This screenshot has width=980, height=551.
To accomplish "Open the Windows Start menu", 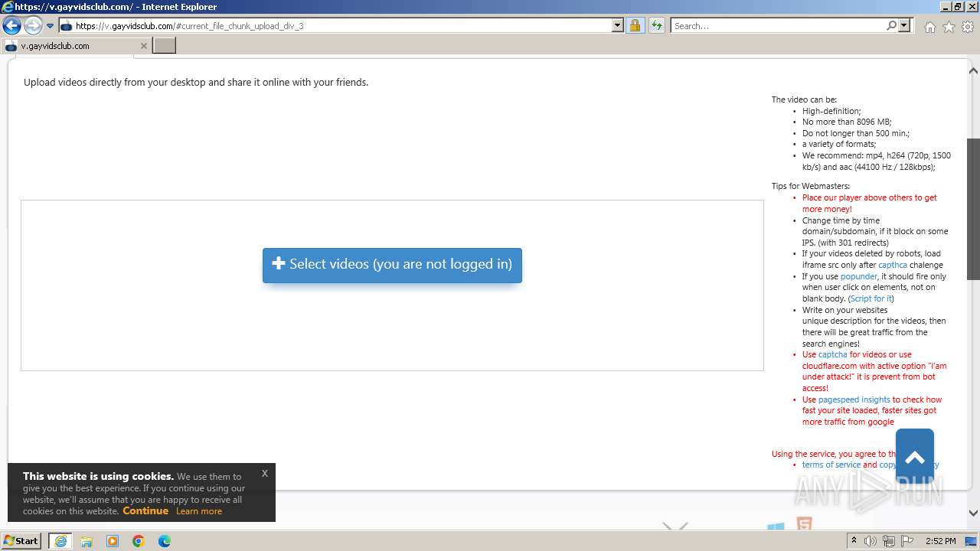I will pos(21,540).
